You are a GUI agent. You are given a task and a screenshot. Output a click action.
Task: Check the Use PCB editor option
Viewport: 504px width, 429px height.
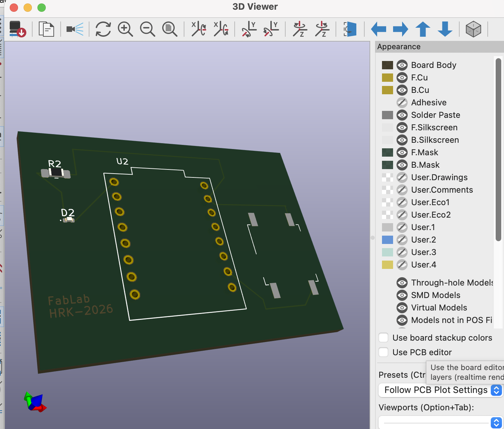383,352
